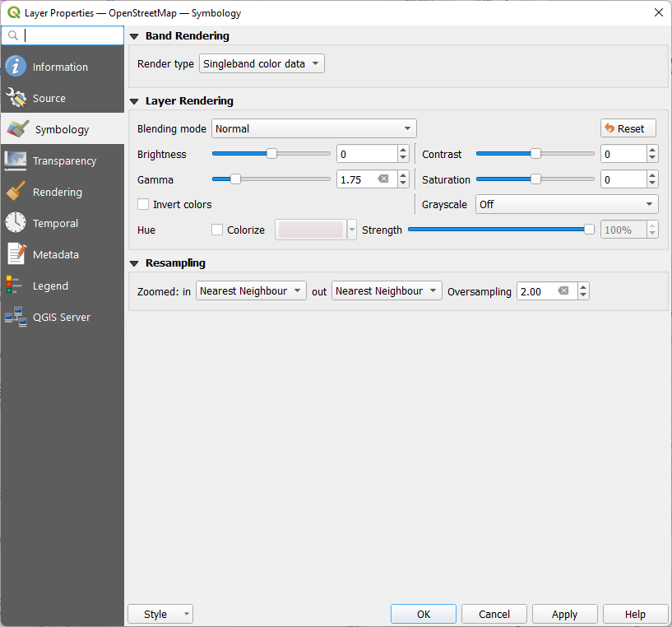Open the Render type dropdown
The height and width of the screenshot is (627, 672).
[262, 63]
